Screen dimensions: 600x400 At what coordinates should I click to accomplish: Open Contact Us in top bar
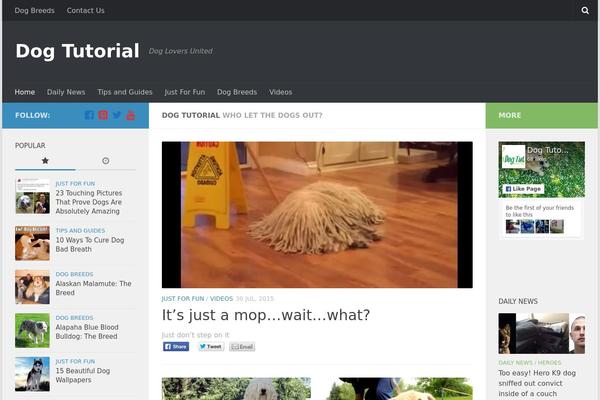(x=85, y=10)
